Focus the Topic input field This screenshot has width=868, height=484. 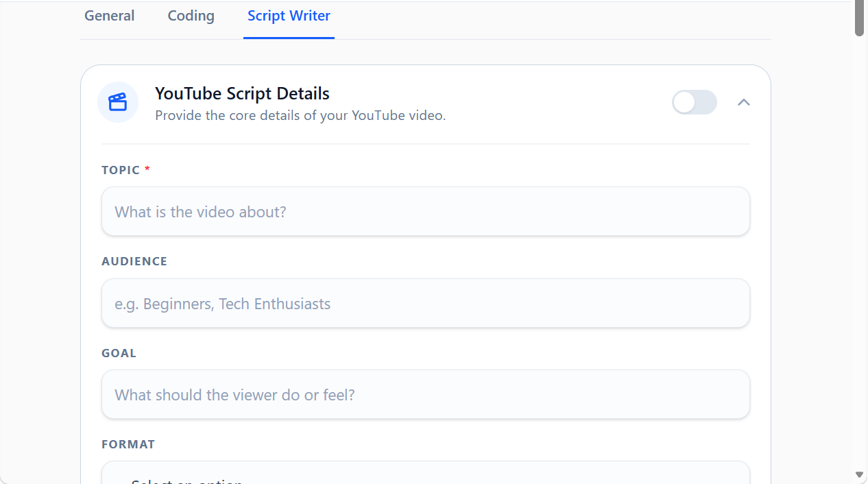pos(425,211)
